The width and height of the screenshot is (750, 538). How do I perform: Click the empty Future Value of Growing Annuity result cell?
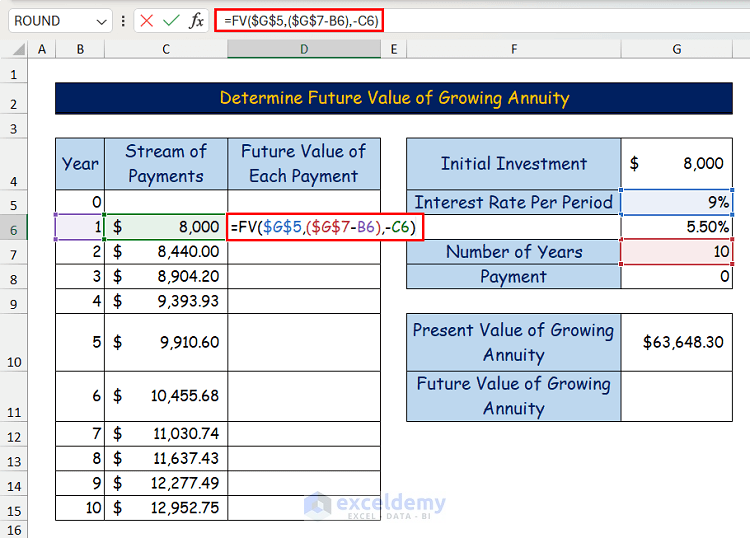click(677, 396)
